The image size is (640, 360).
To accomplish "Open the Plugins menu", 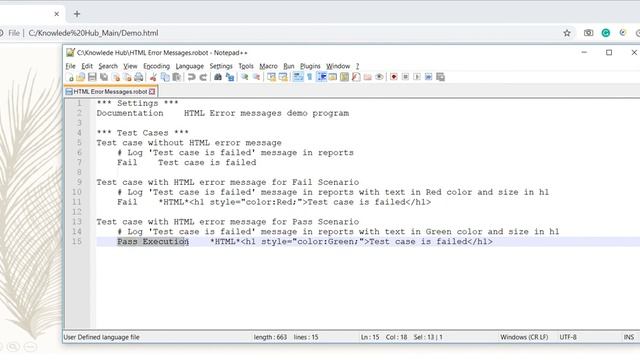I will 310,66.
